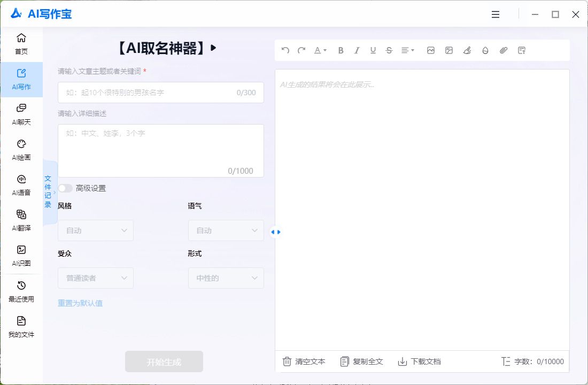
Task: Toggle bold formatting
Action: pos(341,50)
